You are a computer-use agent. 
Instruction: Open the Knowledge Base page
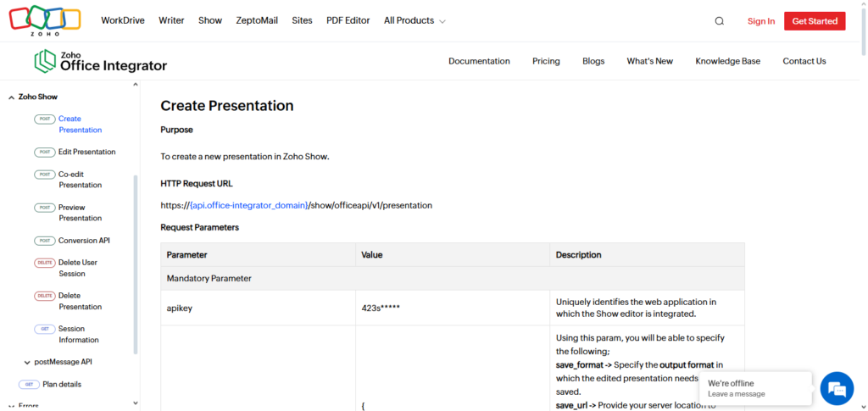click(x=728, y=61)
